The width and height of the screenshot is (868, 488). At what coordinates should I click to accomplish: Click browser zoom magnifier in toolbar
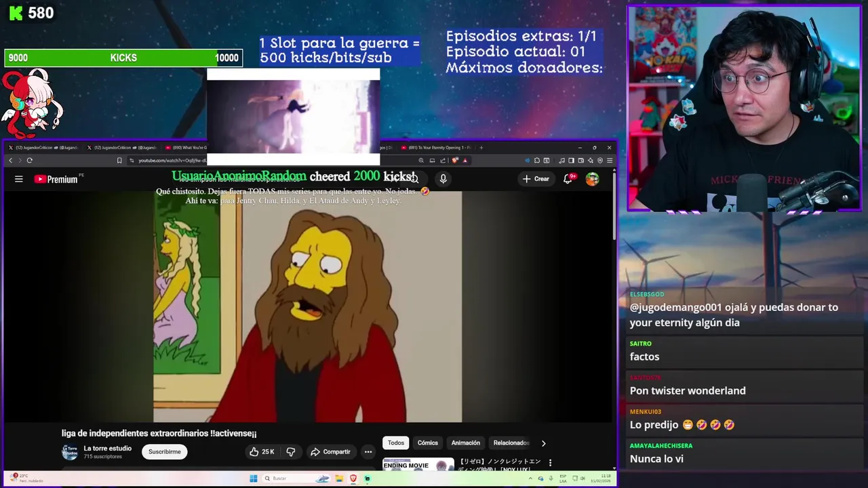421,161
